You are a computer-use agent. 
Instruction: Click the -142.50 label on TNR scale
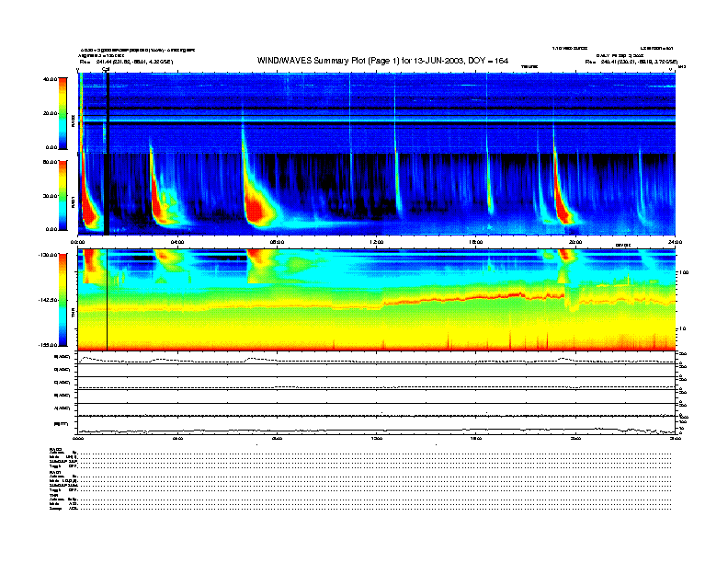(48, 300)
